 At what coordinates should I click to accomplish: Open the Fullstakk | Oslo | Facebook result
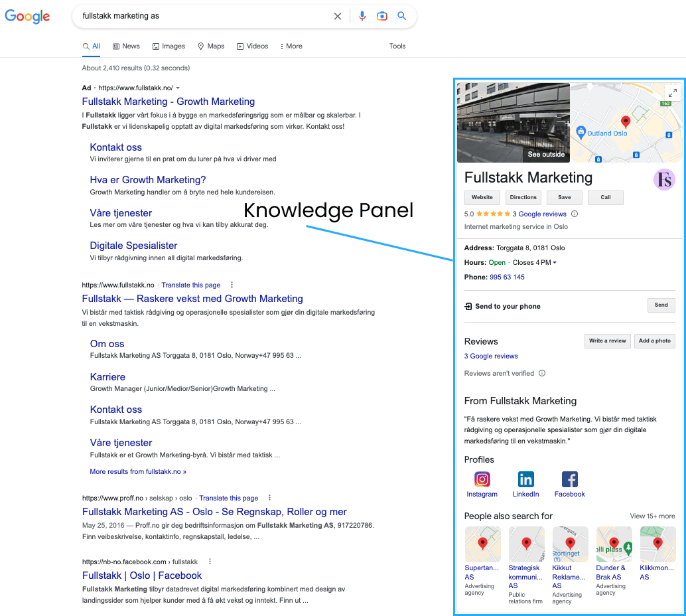pyautogui.click(x=142, y=576)
